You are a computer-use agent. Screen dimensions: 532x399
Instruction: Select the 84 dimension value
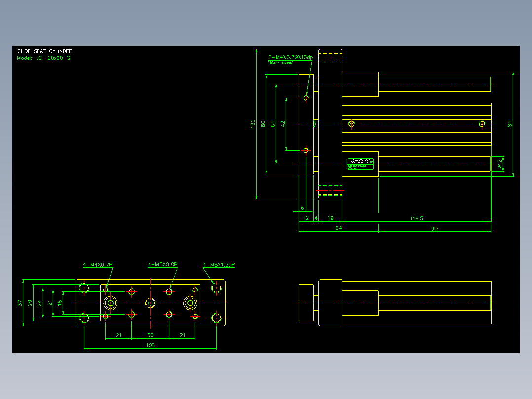pos(510,124)
